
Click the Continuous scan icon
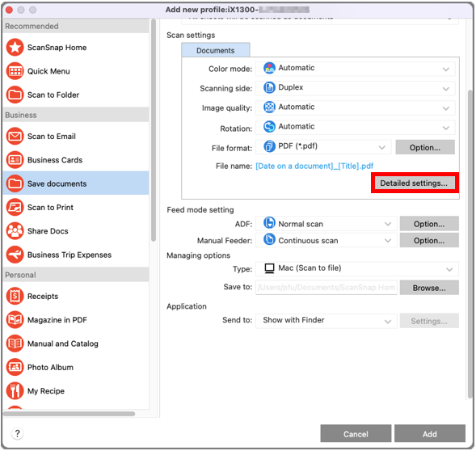[x=269, y=239]
